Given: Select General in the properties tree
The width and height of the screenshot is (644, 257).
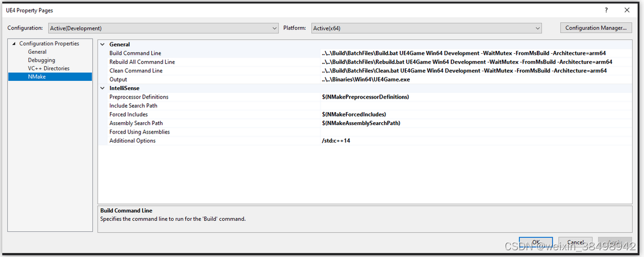Looking at the screenshot, I should pyautogui.click(x=37, y=52).
